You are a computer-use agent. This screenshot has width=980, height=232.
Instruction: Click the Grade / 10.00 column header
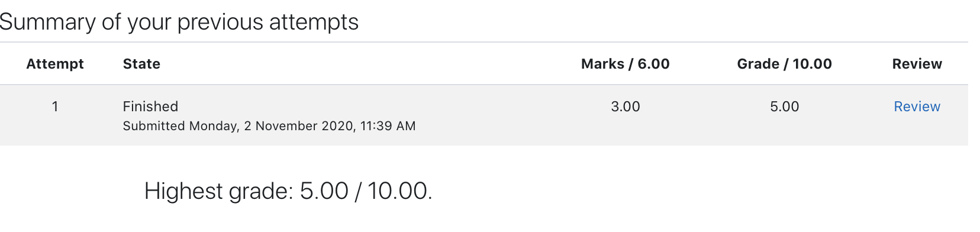point(784,64)
